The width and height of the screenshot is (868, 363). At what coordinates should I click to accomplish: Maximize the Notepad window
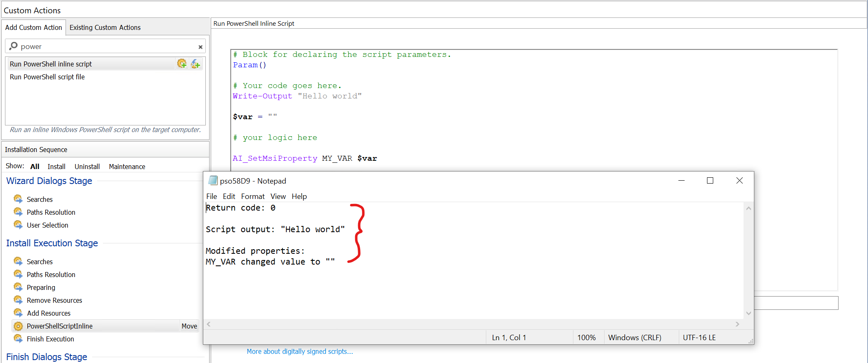tap(710, 181)
